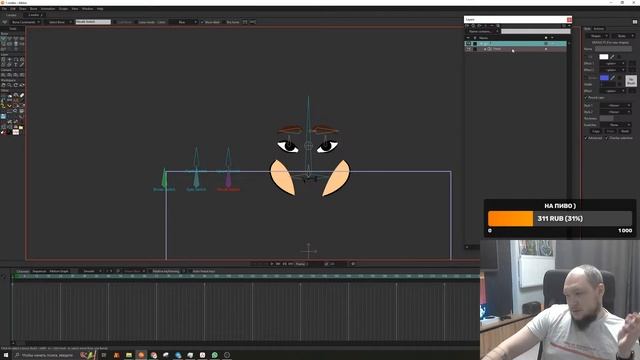
Task: Toggle the Stroke checkbox in Style panel
Action: tap(586, 78)
